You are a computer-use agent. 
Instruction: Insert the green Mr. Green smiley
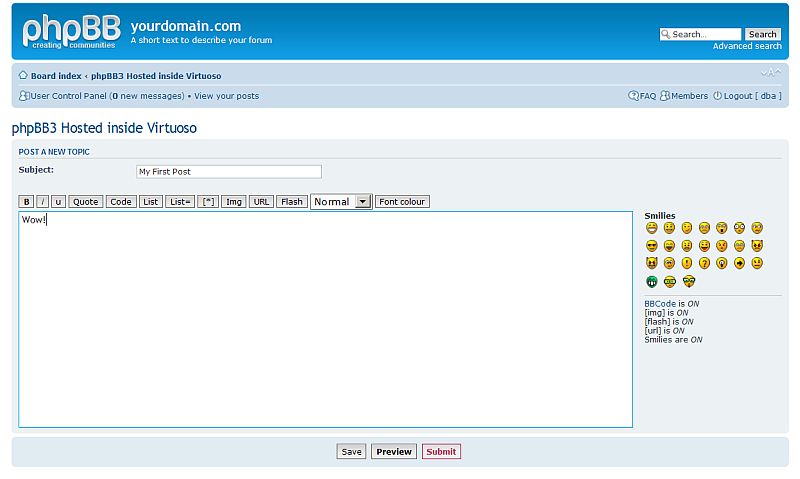[x=652, y=282]
